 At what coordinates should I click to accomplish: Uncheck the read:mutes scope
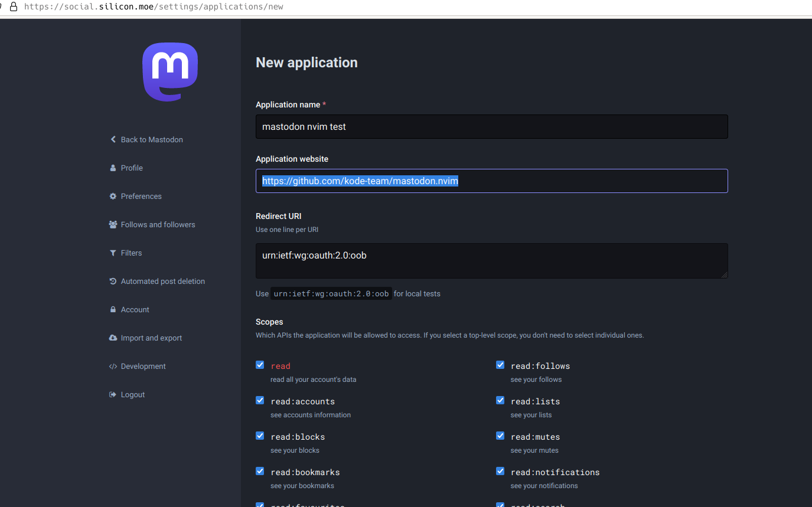pos(500,436)
